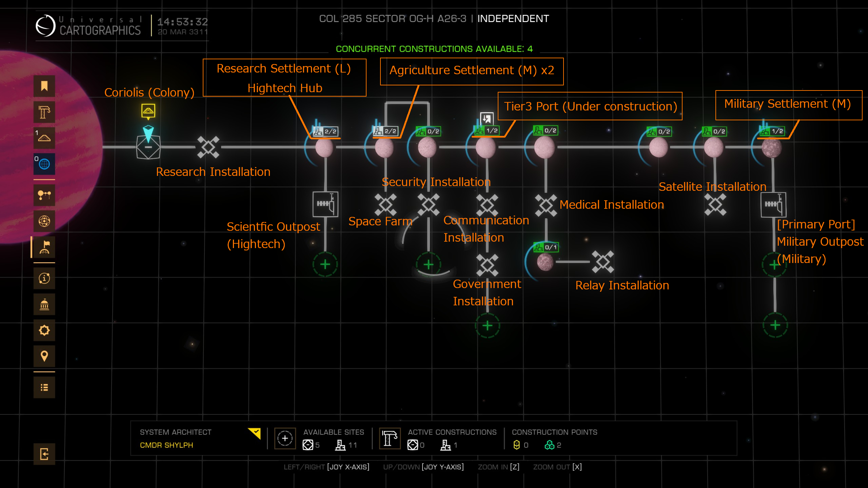Image resolution: width=868 pixels, height=488 pixels.
Task: Click the Concurrent Constructions Available: 4 text
Action: tap(434, 49)
